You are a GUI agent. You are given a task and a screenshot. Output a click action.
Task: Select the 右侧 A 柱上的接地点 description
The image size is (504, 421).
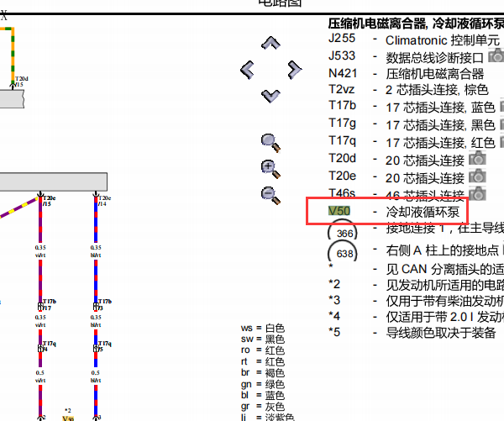point(442,250)
